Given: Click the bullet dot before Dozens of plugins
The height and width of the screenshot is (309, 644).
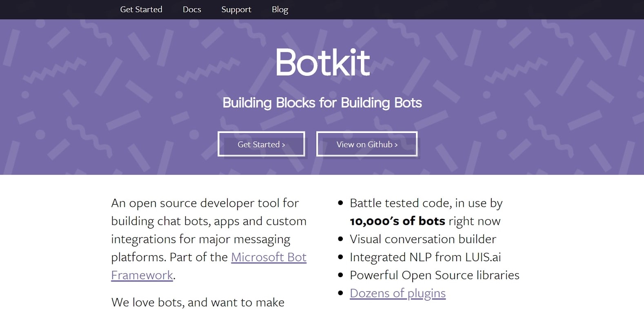Looking at the screenshot, I should tap(340, 293).
